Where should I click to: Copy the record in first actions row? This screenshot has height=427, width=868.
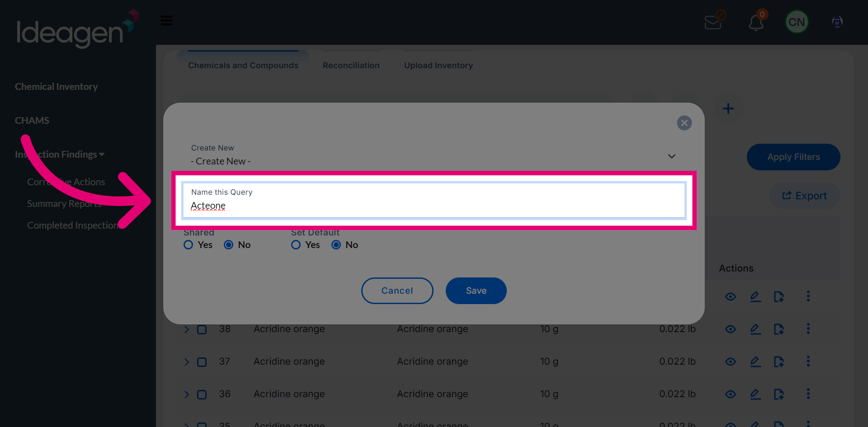pyautogui.click(x=778, y=296)
